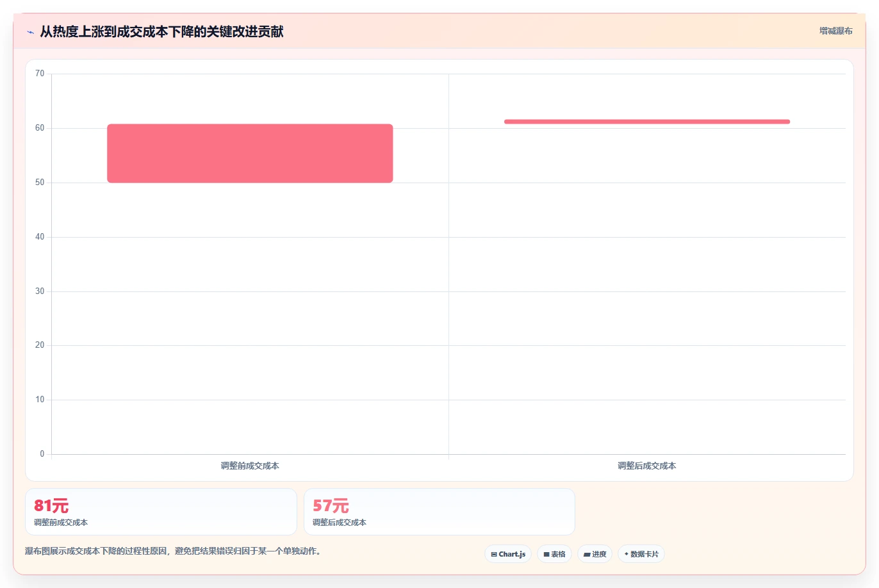Click the 调整前成交成本 waterfall bar

250,153
